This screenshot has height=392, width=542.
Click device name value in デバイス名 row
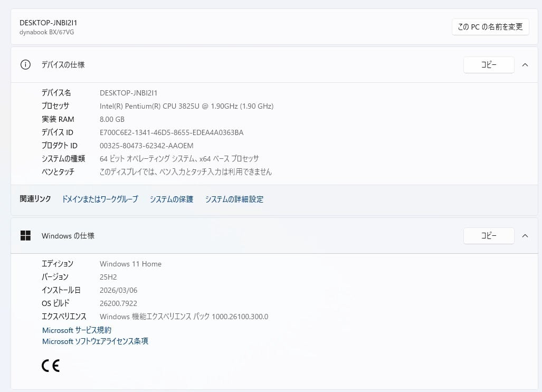[x=129, y=93]
